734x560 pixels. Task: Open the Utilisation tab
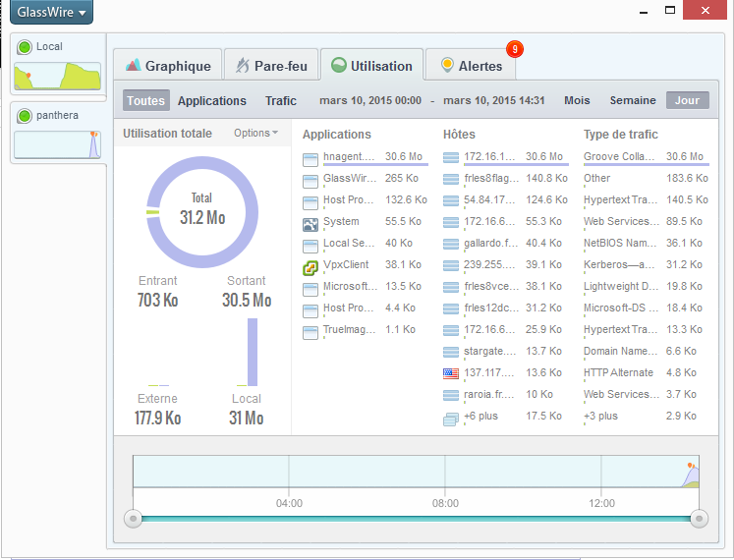click(371, 66)
